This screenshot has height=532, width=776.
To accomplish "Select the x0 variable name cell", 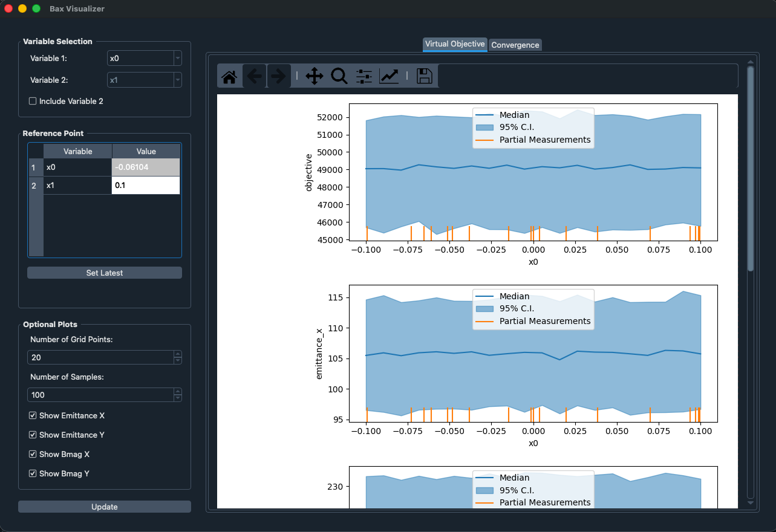I will pyautogui.click(x=77, y=167).
